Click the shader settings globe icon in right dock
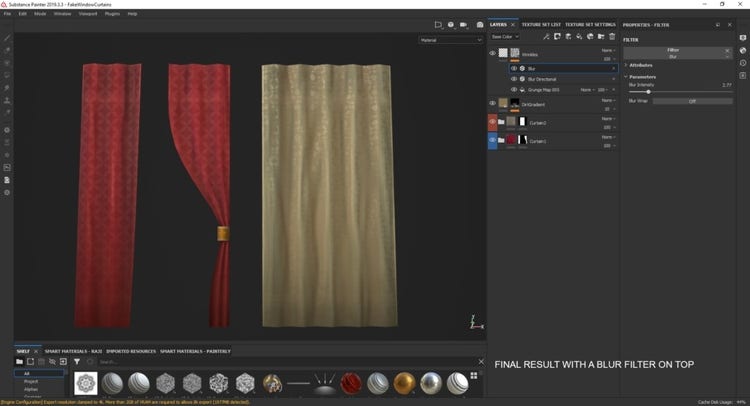This screenshot has height=406, width=750. [x=743, y=50]
